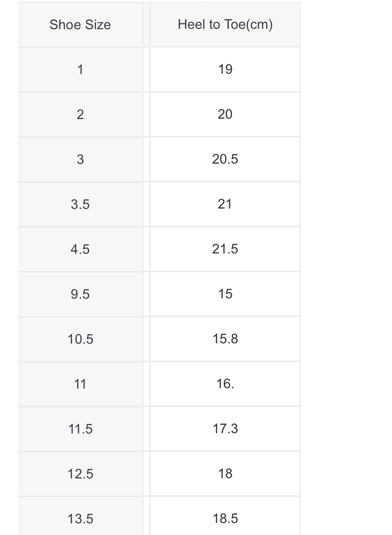The width and height of the screenshot is (392, 535).
Task: Click shoe size 13.5 cell
Action: (x=80, y=516)
